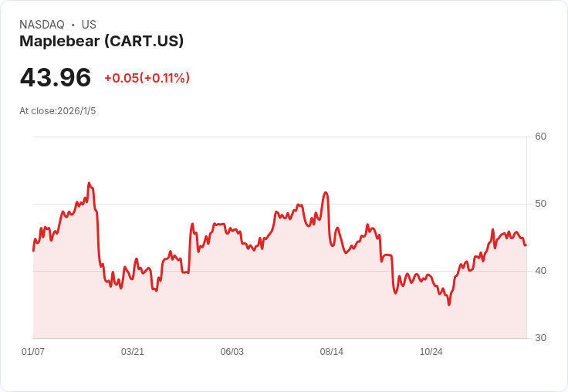
Task: Click the August peak on the price line
Action: (x=326, y=193)
